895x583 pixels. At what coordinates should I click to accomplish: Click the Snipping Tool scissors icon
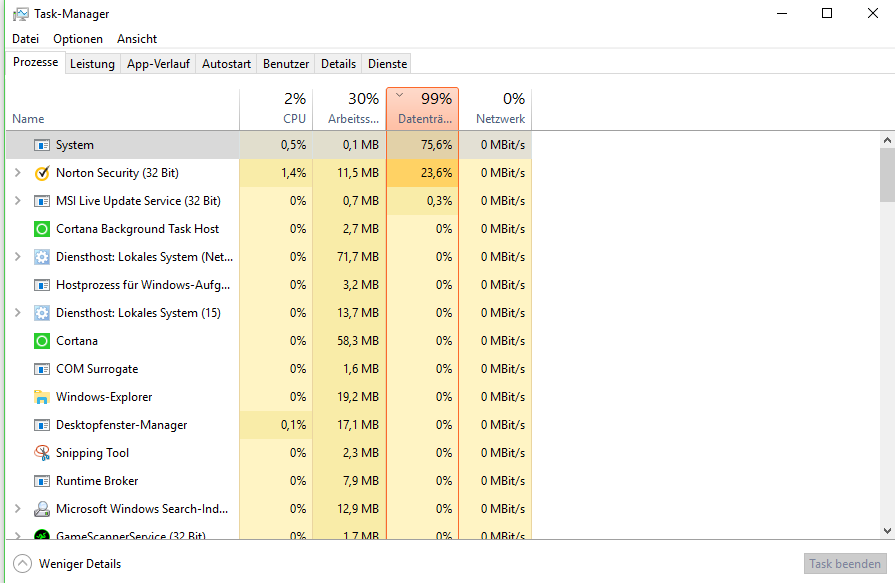pos(42,453)
